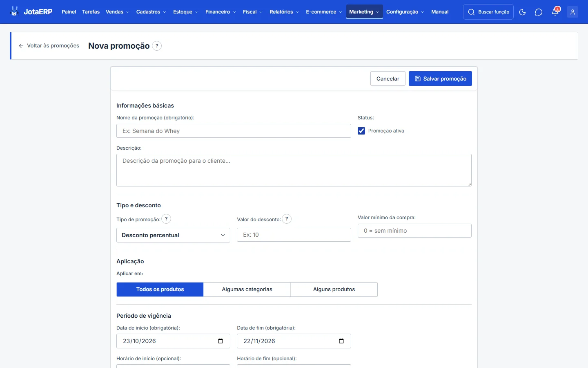The image size is (588, 368).
Task: Click Salvar promoção button
Action: point(440,79)
